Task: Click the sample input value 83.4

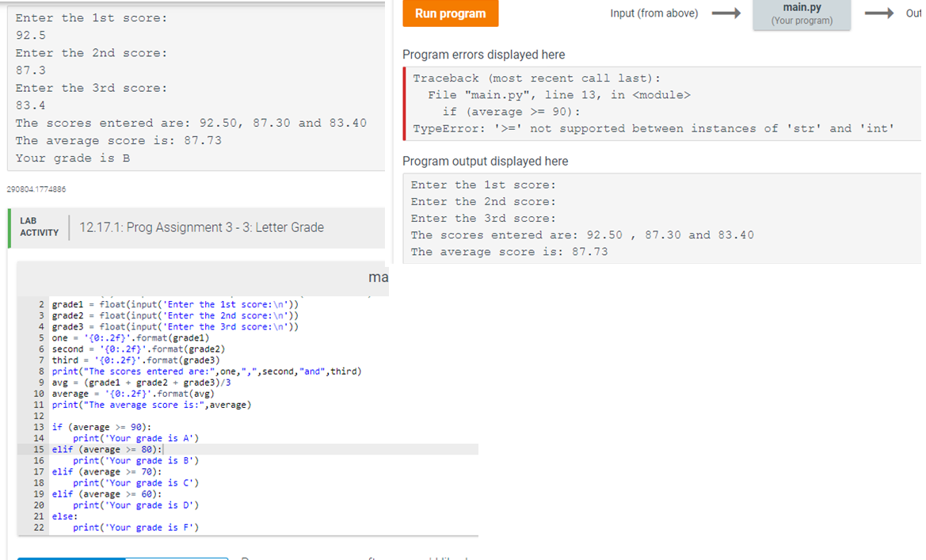Action: (x=31, y=105)
